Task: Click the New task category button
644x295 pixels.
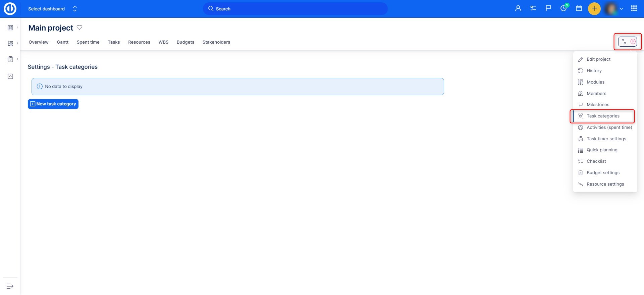Action: [53, 104]
